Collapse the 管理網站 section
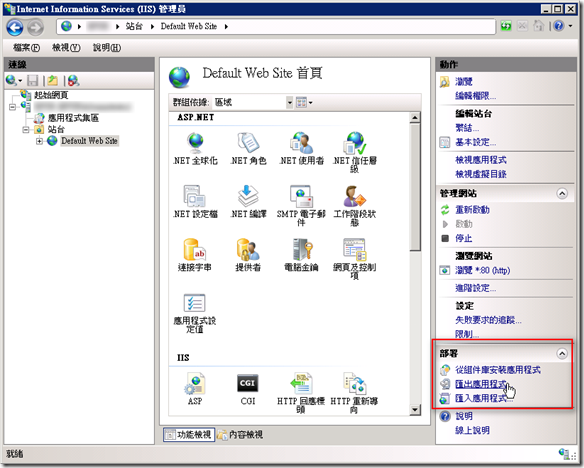 click(x=562, y=194)
